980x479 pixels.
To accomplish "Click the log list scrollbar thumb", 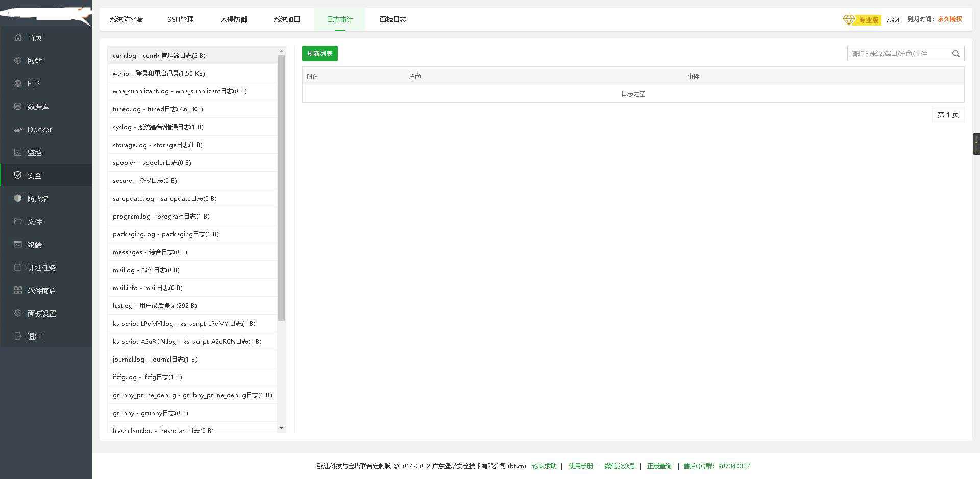I will [x=281, y=188].
